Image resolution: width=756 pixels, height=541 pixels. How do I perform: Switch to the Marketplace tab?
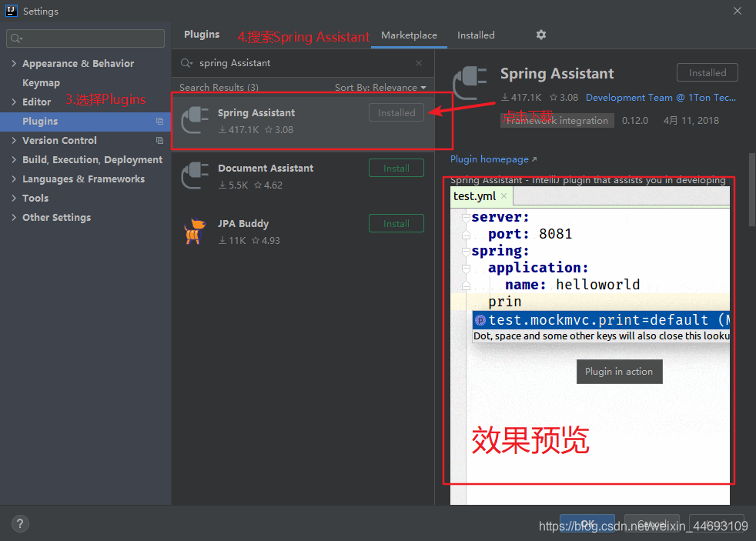(409, 35)
